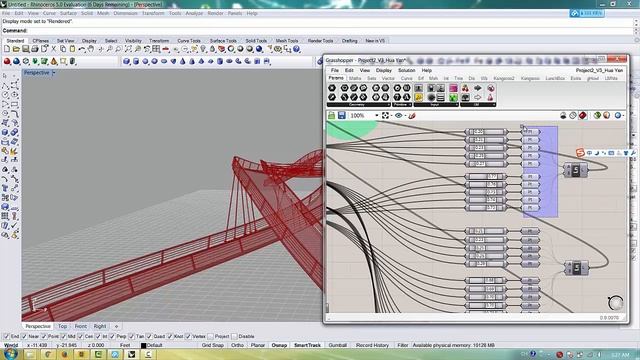The image size is (640, 360).
Task: Enable the Disable osnap checkbox
Action: (234, 337)
